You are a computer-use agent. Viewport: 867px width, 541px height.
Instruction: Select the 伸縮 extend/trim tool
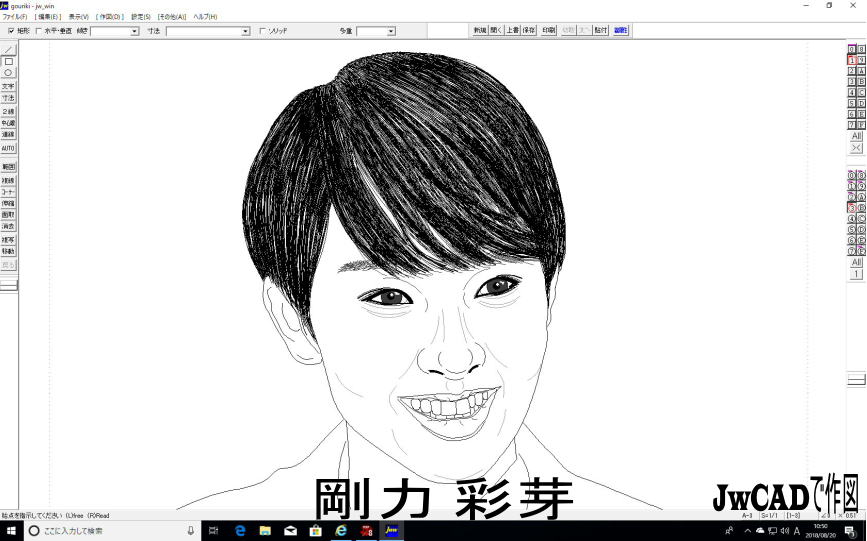[x=8, y=203]
